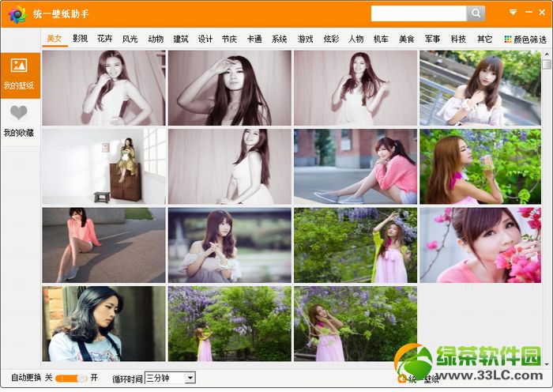The width and height of the screenshot is (553, 392).
Task: Toggle the 自动更换 switch
Action: point(71,379)
